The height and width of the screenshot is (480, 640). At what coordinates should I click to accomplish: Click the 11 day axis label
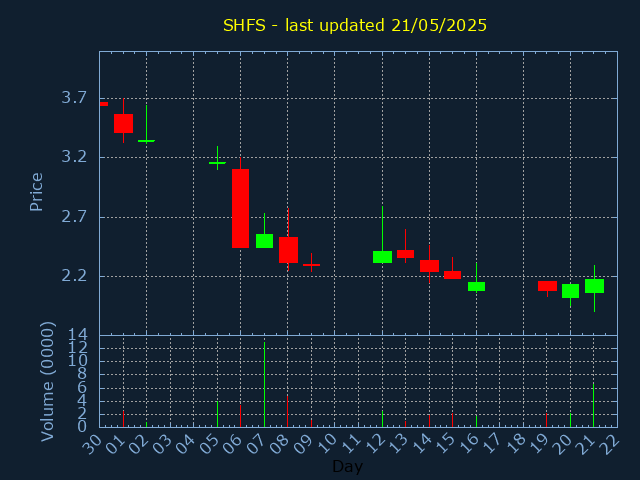pyautogui.click(x=351, y=444)
